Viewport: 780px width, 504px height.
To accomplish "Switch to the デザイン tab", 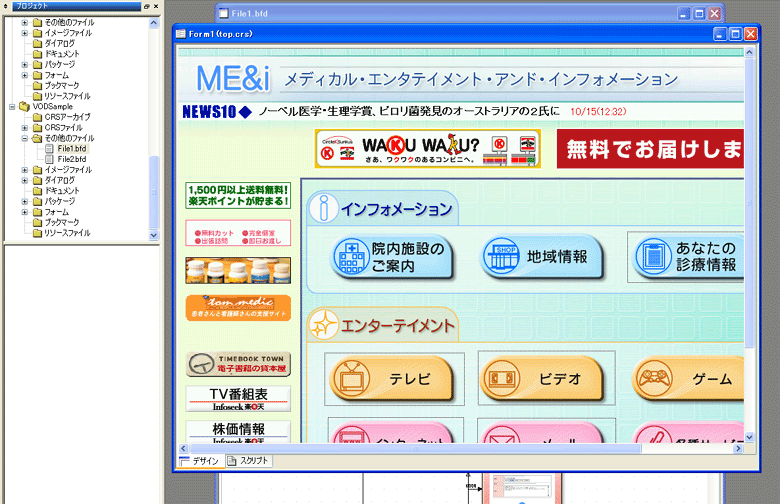I will [200, 461].
